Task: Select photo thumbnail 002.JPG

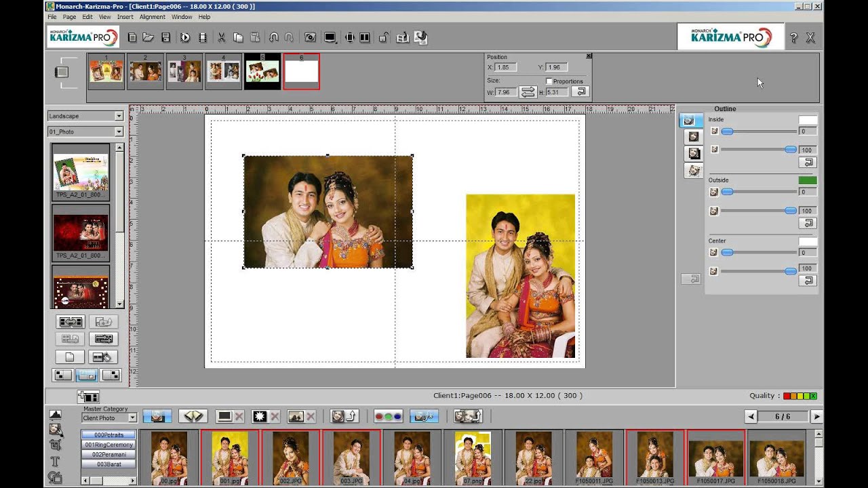Action: [290, 456]
